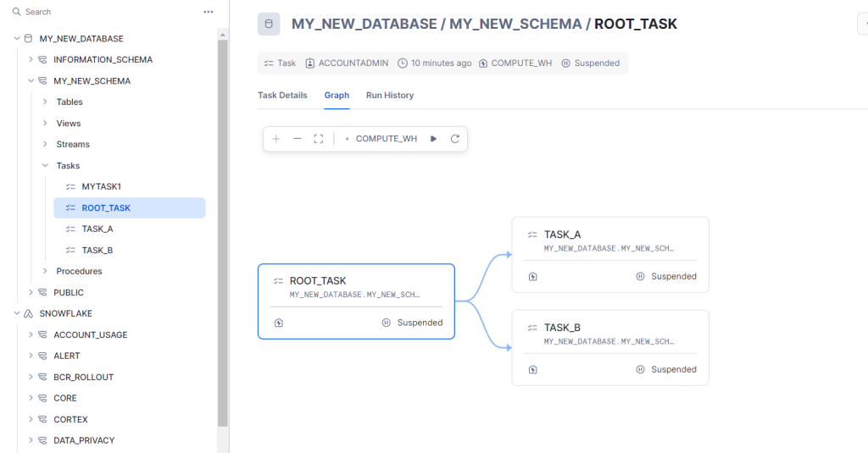Click the fit-to-screen graph icon

pos(319,139)
